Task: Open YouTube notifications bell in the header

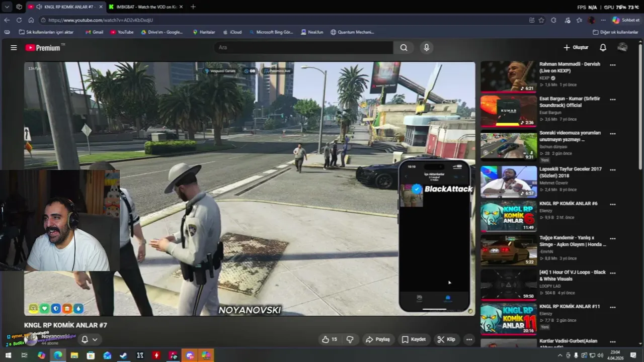Action: 603,48
